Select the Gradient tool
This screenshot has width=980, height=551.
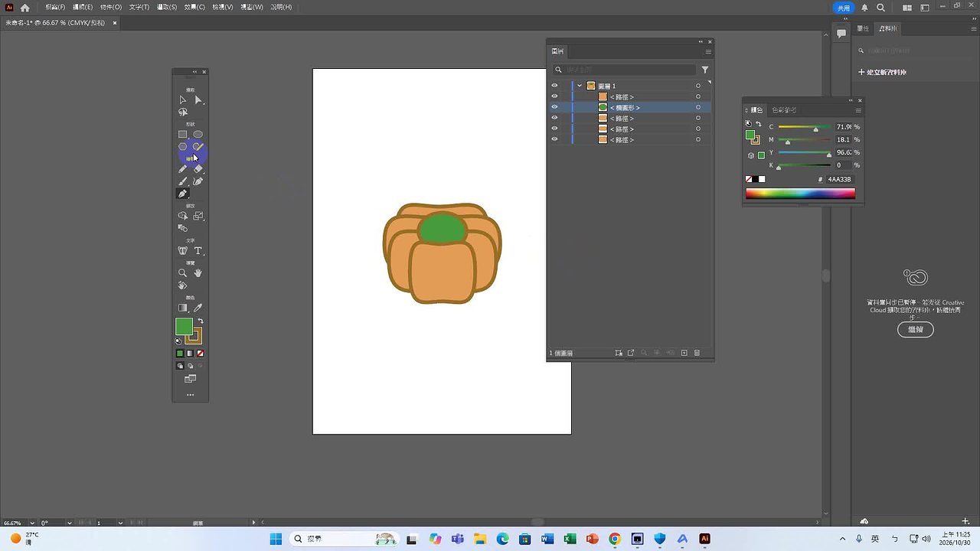click(182, 308)
